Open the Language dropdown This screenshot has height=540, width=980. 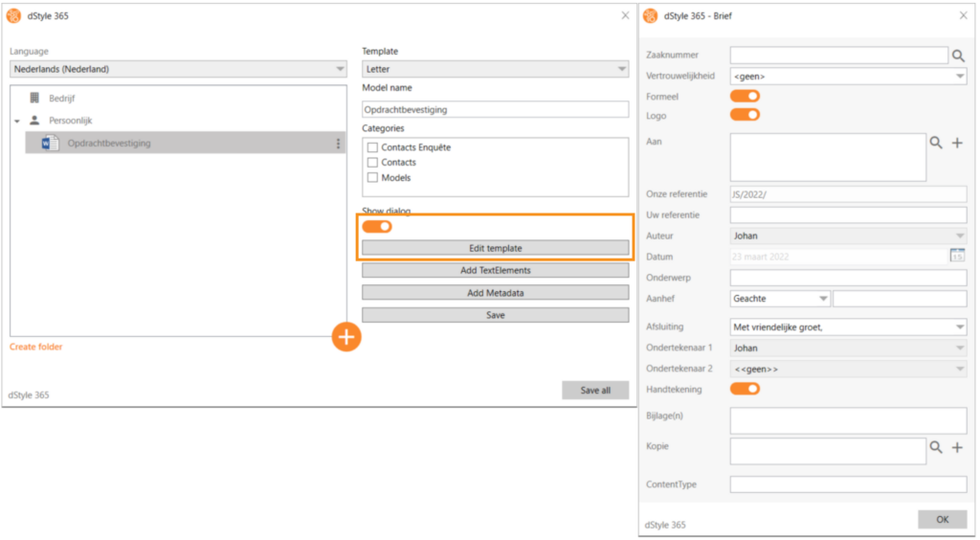pyautogui.click(x=178, y=69)
